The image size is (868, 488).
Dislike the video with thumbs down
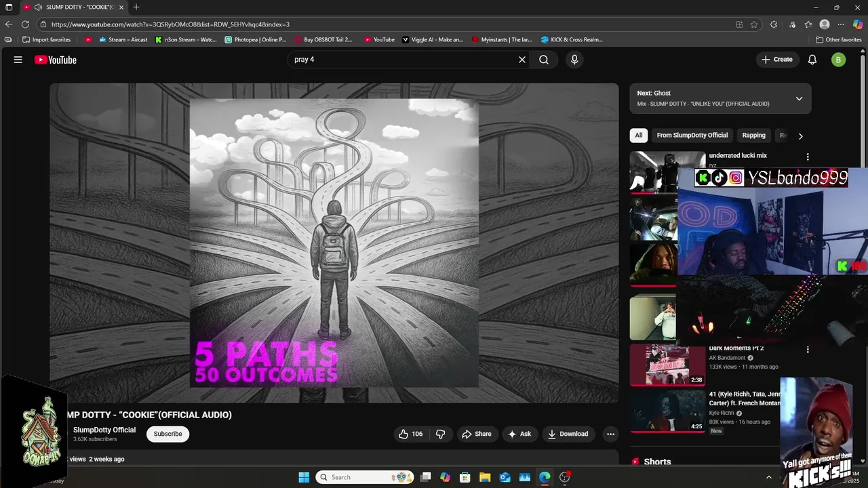440,434
